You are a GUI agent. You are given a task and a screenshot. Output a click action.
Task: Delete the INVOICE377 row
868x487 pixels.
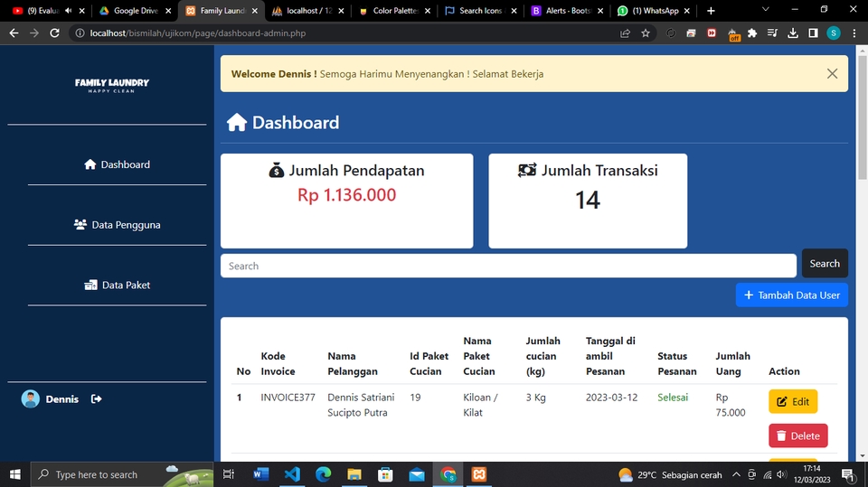click(x=798, y=435)
